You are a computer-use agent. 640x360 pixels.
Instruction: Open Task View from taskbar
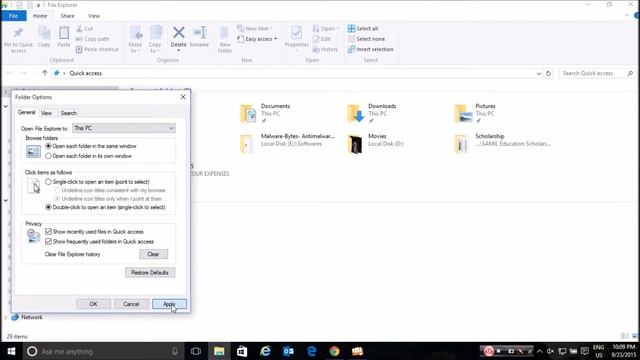196,351
